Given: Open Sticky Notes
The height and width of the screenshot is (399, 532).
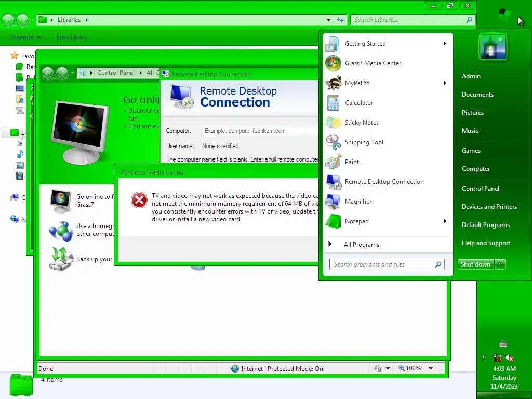Looking at the screenshot, I should tap(388, 123).
